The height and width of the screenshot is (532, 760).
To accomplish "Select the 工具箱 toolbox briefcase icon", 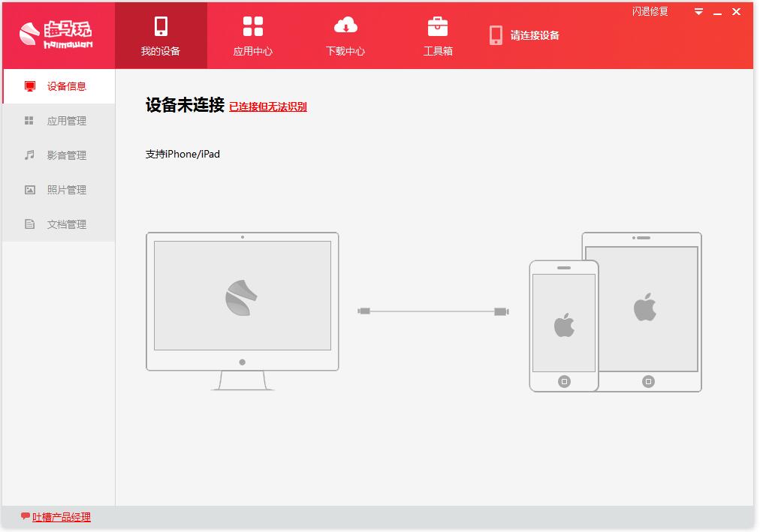I will [438, 27].
